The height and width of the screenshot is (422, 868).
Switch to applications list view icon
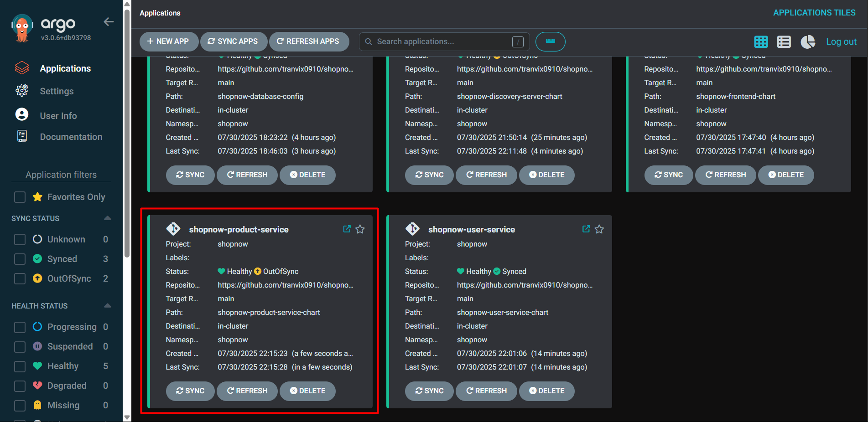(784, 42)
